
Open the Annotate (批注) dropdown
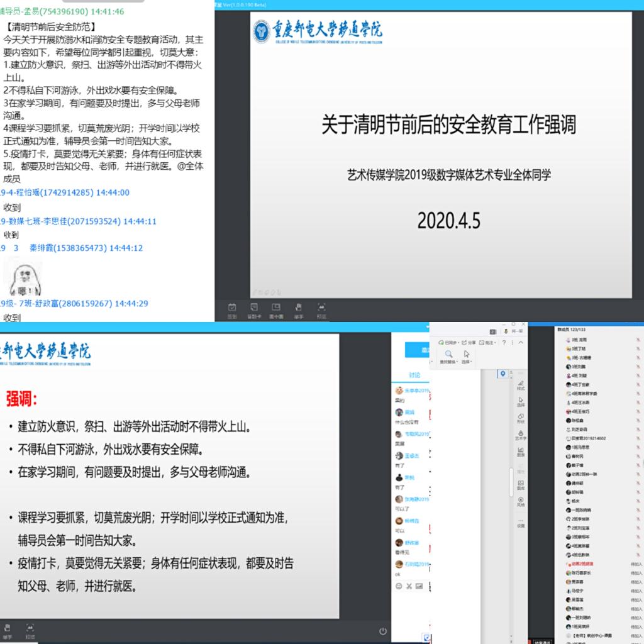tap(488, 343)
